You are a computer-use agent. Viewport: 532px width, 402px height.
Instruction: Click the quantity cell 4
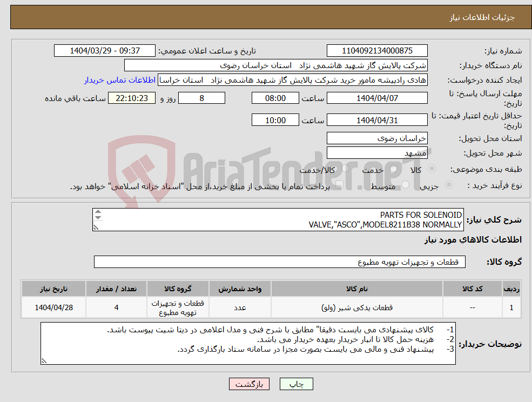pyautogui.click(x=116, y=307)
